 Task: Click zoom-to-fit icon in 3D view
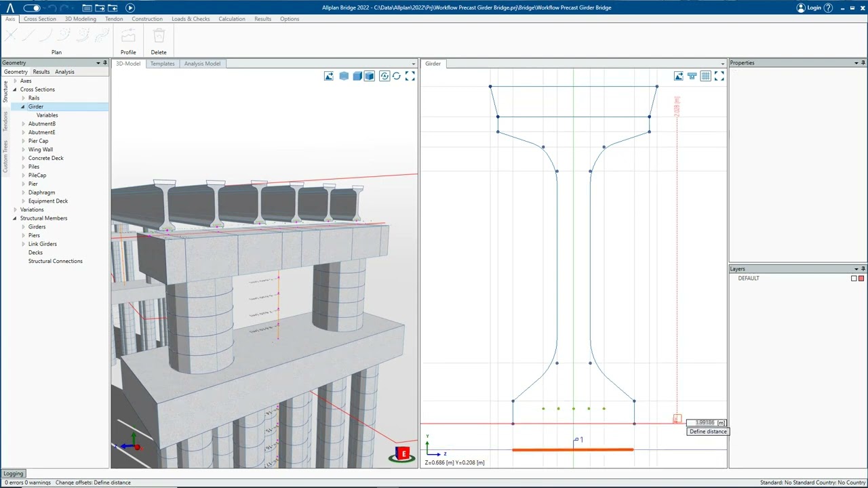pos(410,76)
